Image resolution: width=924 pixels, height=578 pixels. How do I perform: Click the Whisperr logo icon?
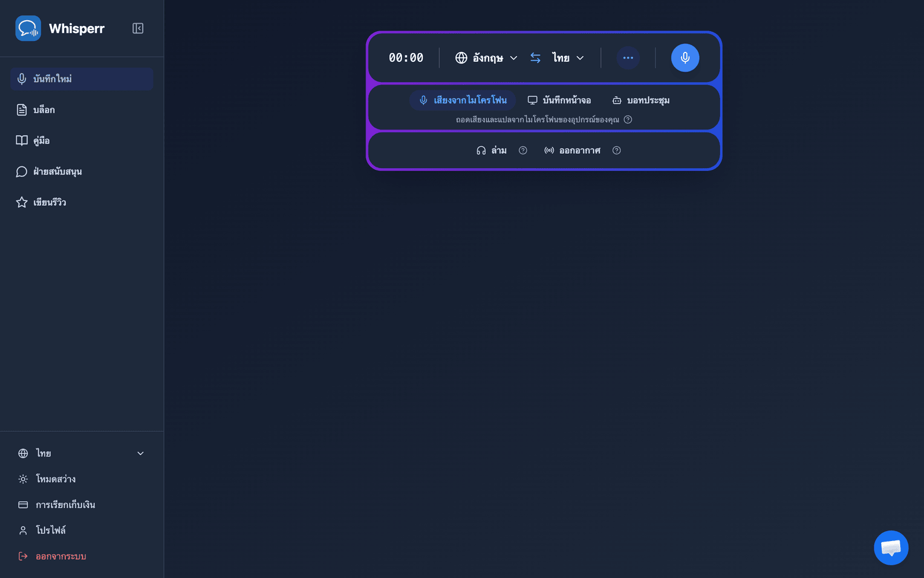point(28,28)
